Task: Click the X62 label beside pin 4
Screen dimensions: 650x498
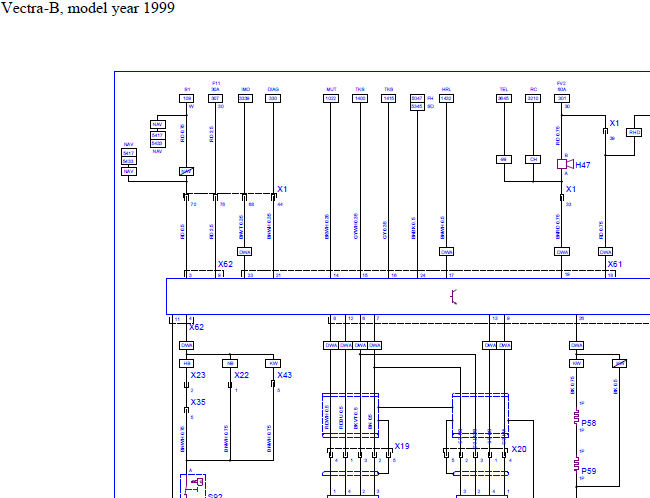Action: coord(196,327)
